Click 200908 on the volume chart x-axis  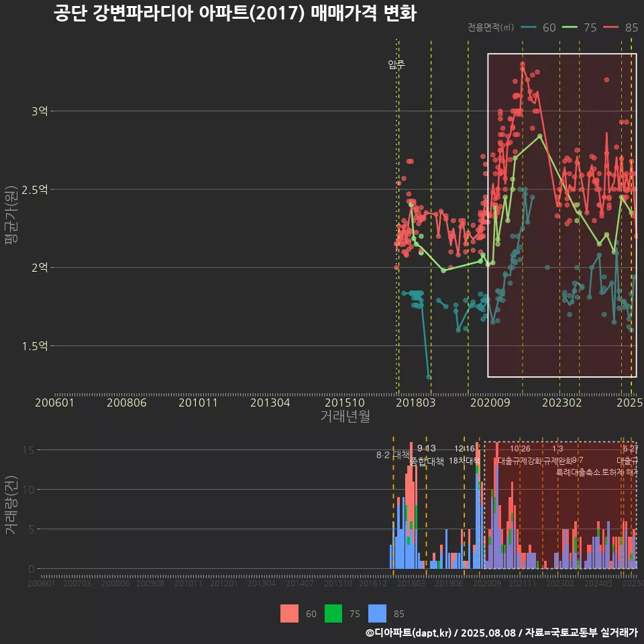click(x=150, y=584)
